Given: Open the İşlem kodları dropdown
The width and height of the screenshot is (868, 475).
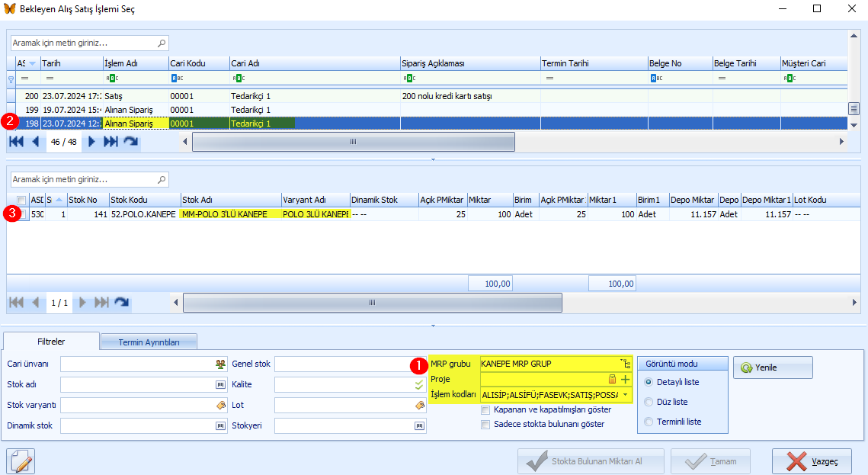Looking at the screenshot, I should (626, 395).
